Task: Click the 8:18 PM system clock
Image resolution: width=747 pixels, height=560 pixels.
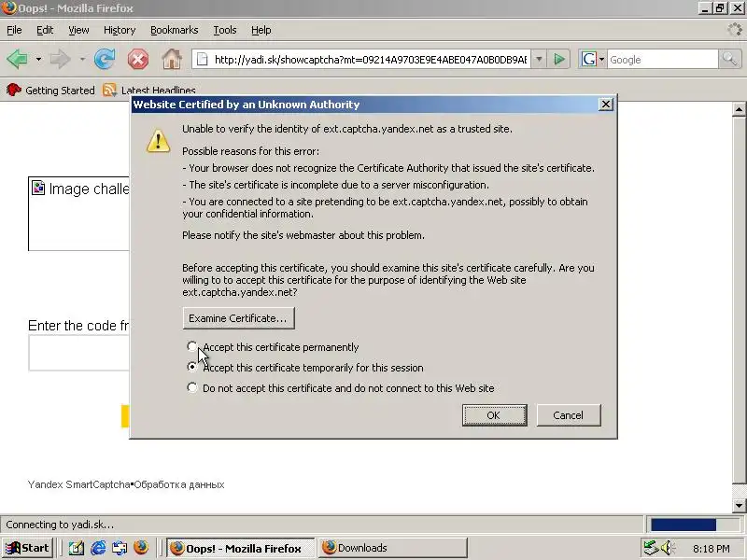Action: coord(712,549)
